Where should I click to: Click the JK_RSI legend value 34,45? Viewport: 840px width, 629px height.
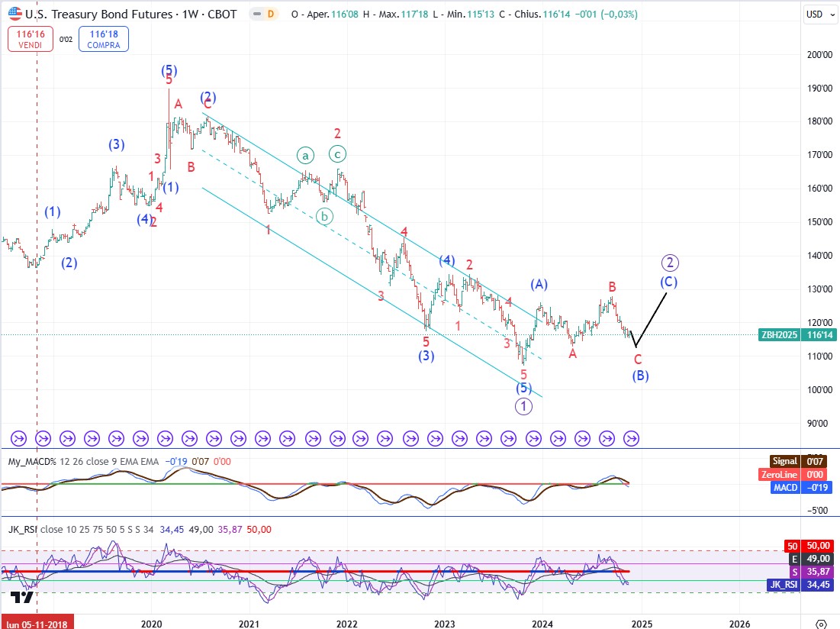(x=172, y=529)
